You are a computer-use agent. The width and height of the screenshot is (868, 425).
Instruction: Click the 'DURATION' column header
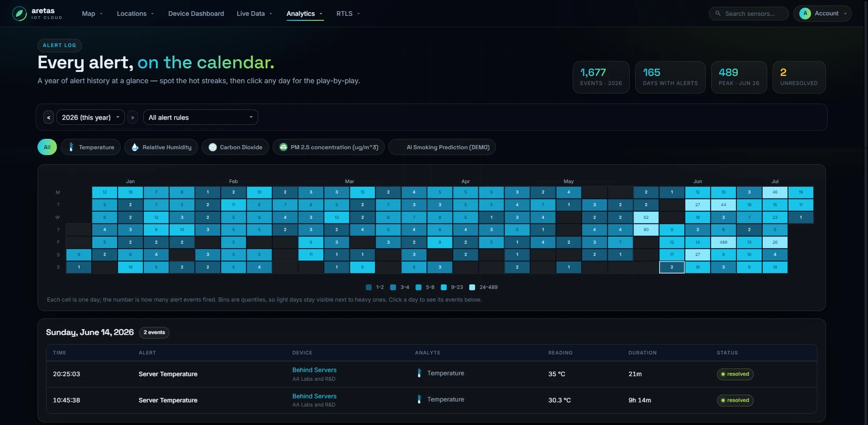(x=642, y=353)
